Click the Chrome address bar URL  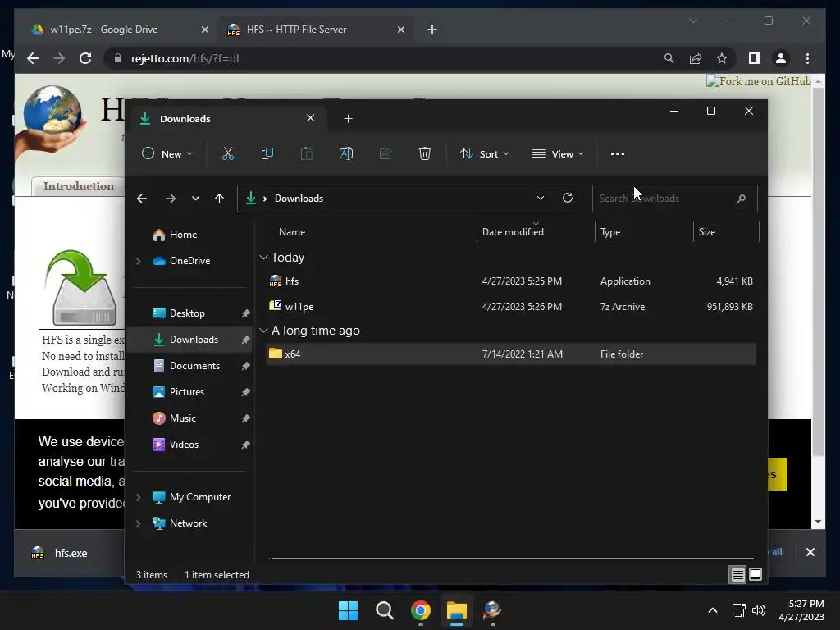[185, 58]
